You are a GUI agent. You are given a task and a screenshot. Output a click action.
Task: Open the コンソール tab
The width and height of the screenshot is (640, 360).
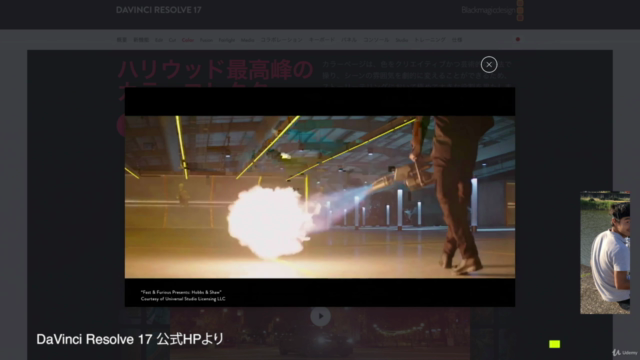(x=376, y=40)
